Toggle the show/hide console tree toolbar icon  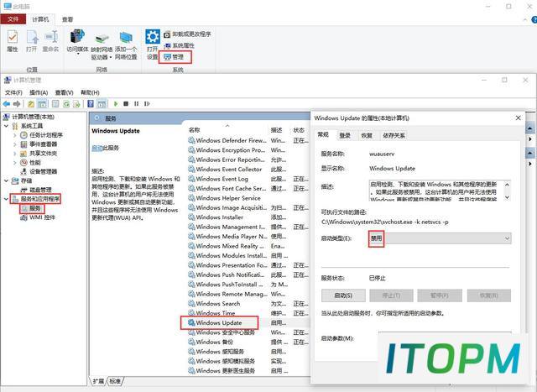click(42, 103)
